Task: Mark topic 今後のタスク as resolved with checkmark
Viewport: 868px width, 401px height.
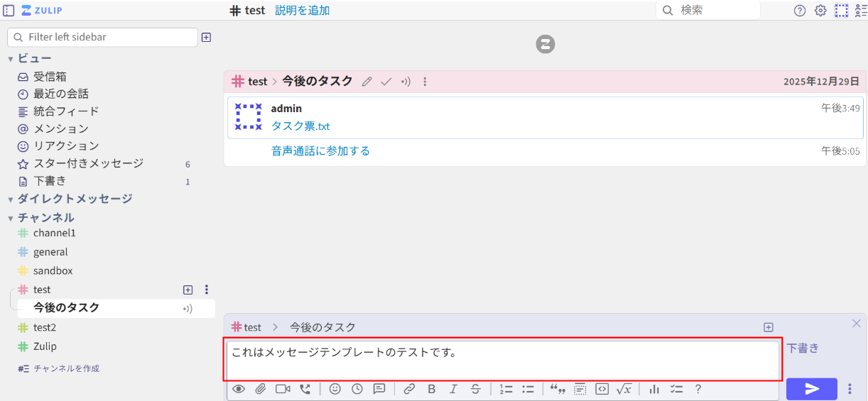Action: (386, 82)
